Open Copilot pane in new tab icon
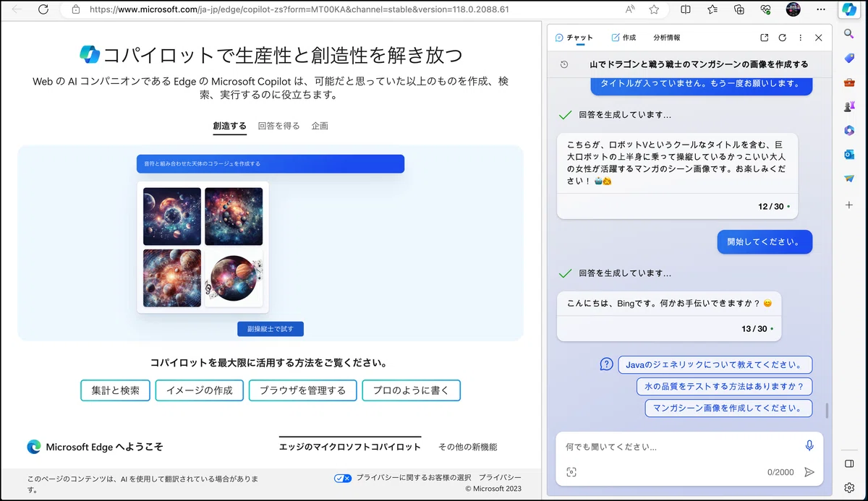868x501 pixels. pos(765,38)
